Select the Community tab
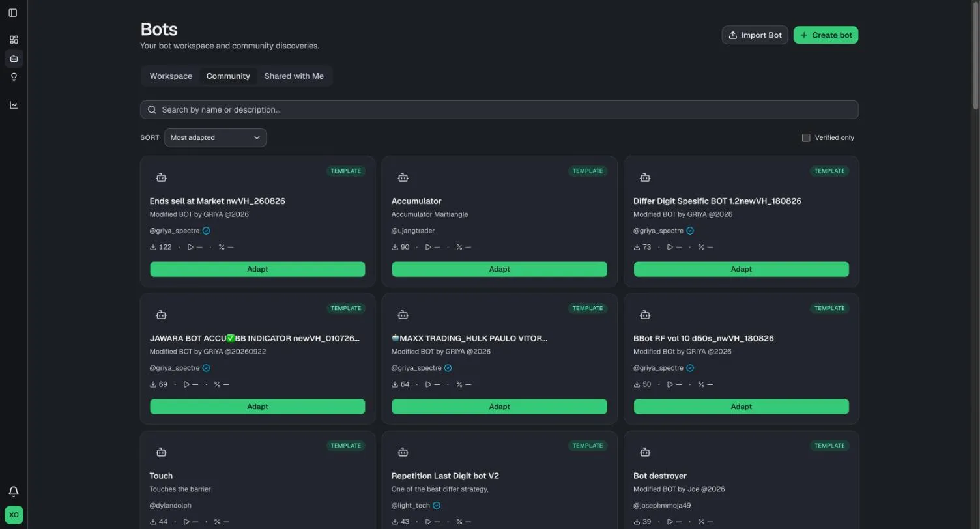Viewport: 980px width, 529px height. pyautogui.click(x=228, y=76)
